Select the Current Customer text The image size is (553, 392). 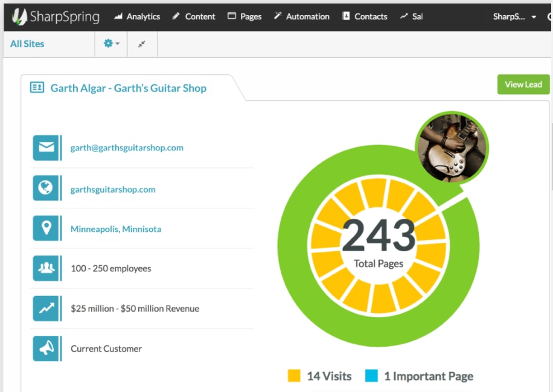(106, 349)
